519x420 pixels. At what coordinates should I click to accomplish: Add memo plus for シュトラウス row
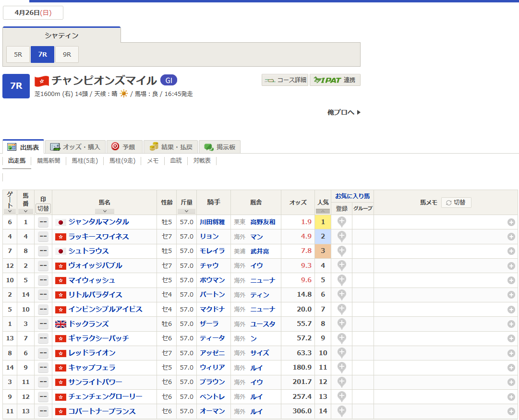click(x=511, y=251)
